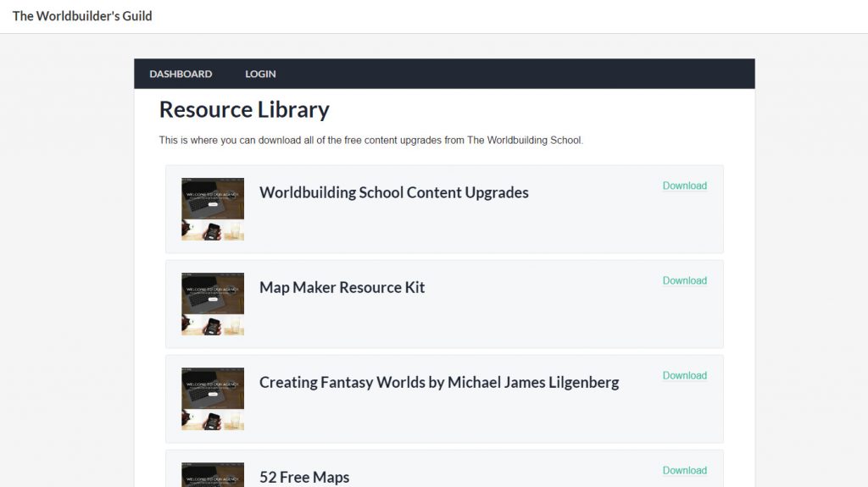Select Creating Fantasy Worlds by Michael James Lilgenberg title
The width and height of the screenshot is (868, 487).
(439, 383)
